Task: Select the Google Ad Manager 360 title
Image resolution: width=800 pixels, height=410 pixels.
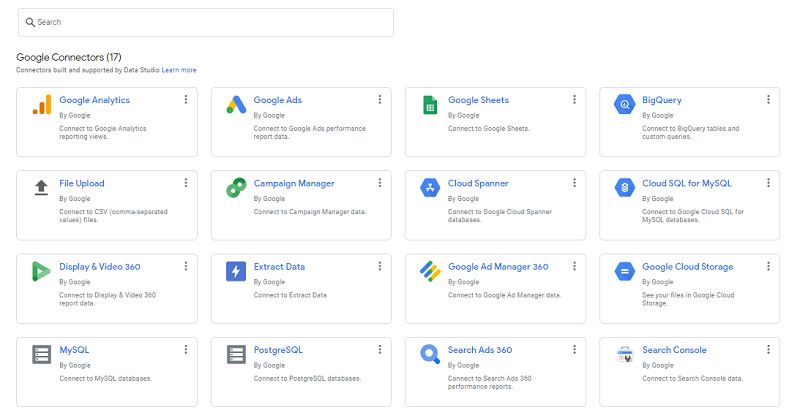Action: tap(498, 267)
